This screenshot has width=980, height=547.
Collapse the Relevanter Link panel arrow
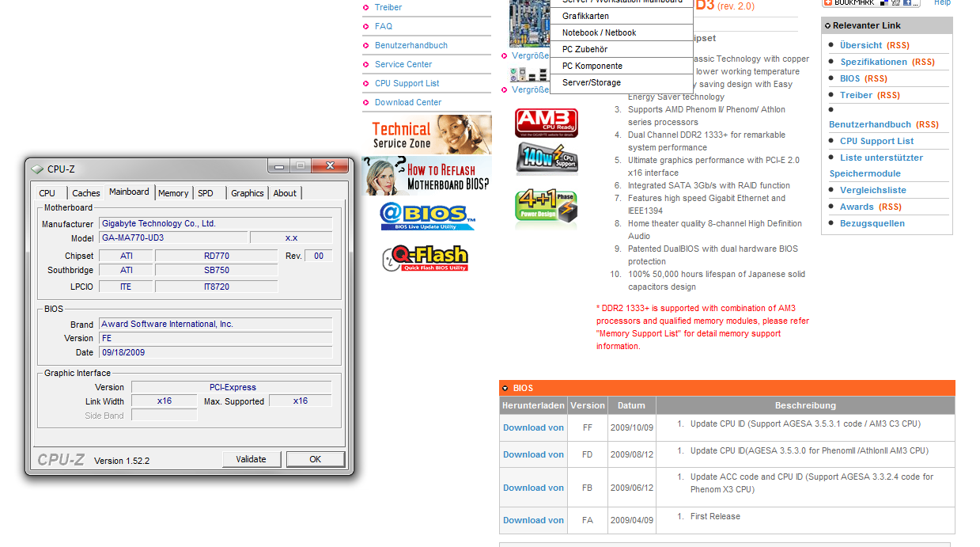click(827, 26)
